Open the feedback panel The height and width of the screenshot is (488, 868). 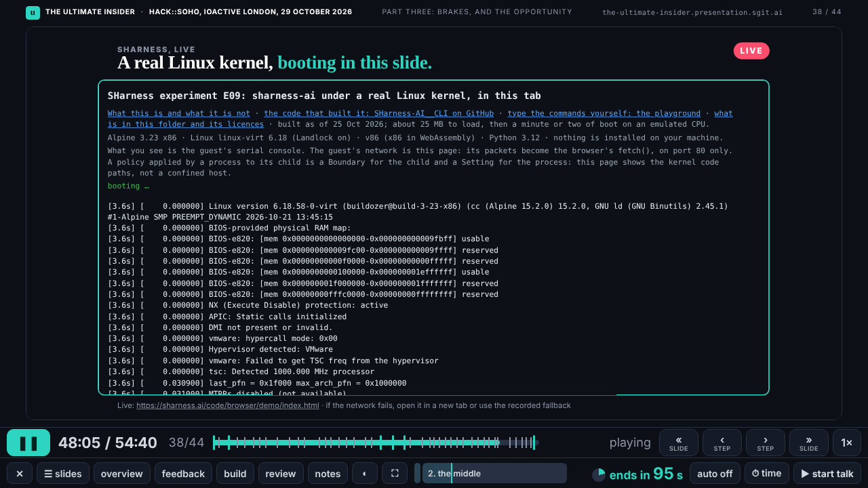tap(183, 473)
